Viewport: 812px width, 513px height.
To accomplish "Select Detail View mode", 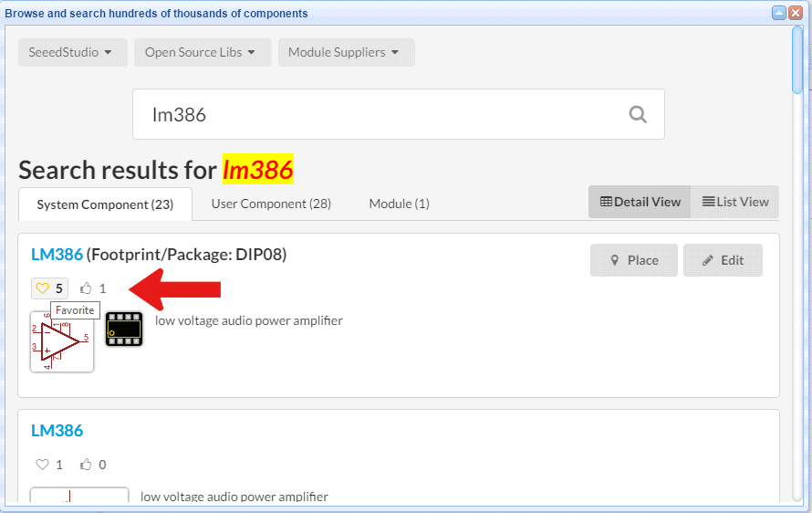I will 640,202.
